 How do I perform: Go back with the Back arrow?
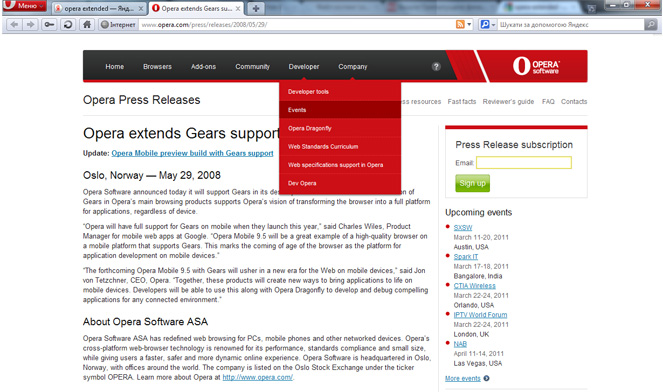(14, 25)
